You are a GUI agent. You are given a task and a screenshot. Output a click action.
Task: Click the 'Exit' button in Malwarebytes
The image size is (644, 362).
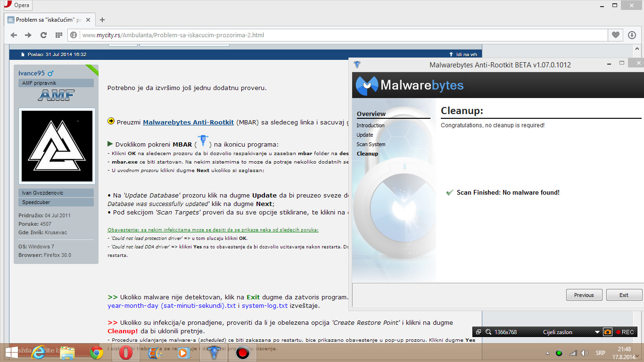[x=624, y=295]
